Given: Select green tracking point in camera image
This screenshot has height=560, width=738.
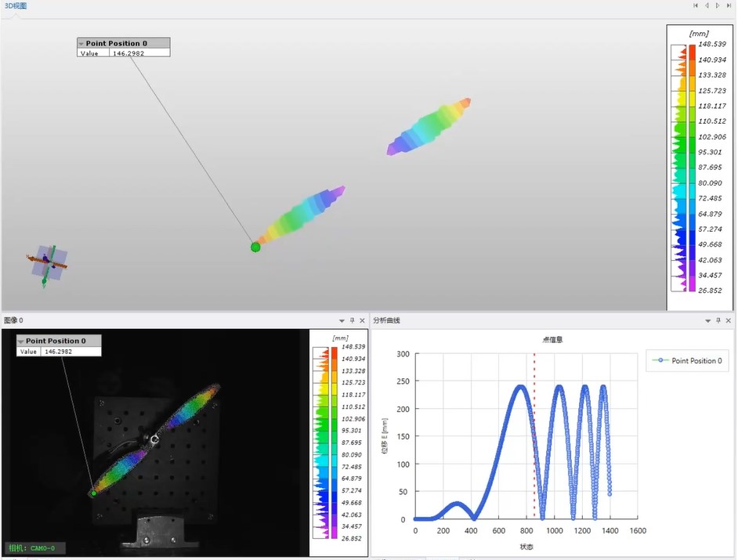Looking at the screenshot, I should point(93,493).
